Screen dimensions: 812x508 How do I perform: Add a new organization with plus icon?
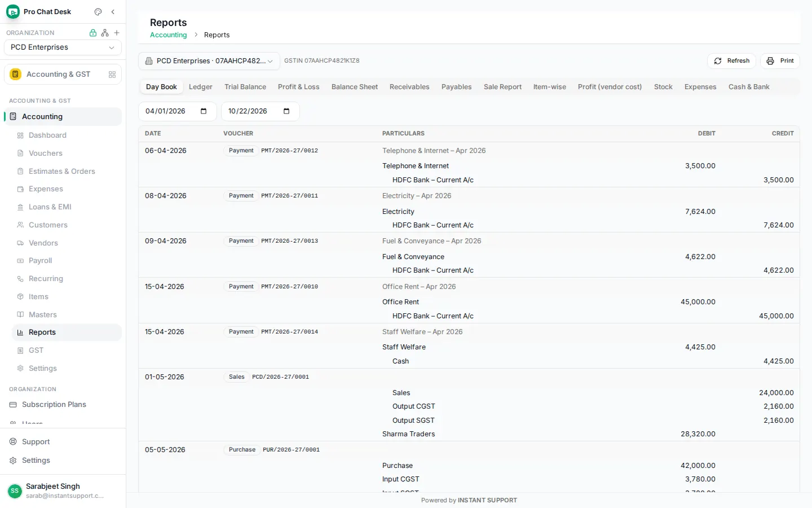[117, 33]
